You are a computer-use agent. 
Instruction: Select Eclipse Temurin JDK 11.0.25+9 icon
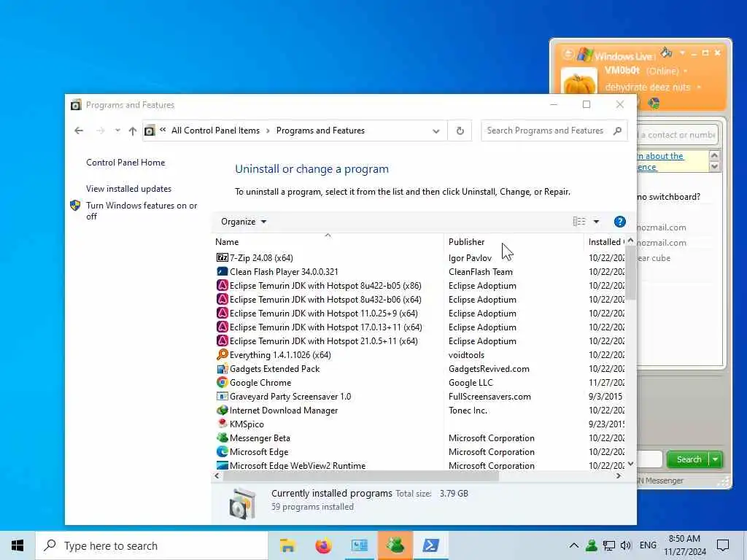[x=222, y=313]
